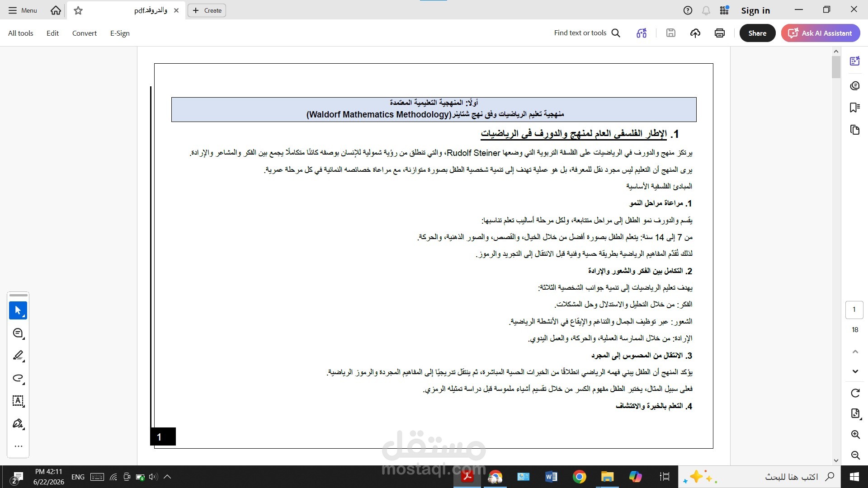Viewport: 868px width, 488px height.
Task: Click the Share button
Action: pyautogui.click(x=757, y=33)
